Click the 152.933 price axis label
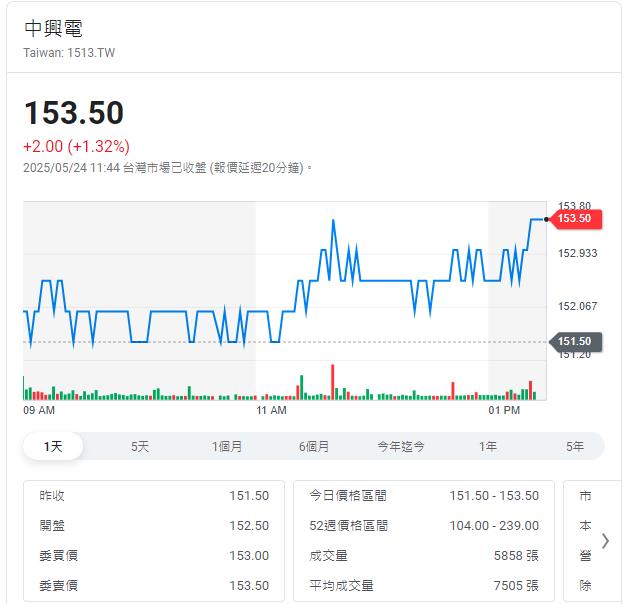 tap(577, 253)
